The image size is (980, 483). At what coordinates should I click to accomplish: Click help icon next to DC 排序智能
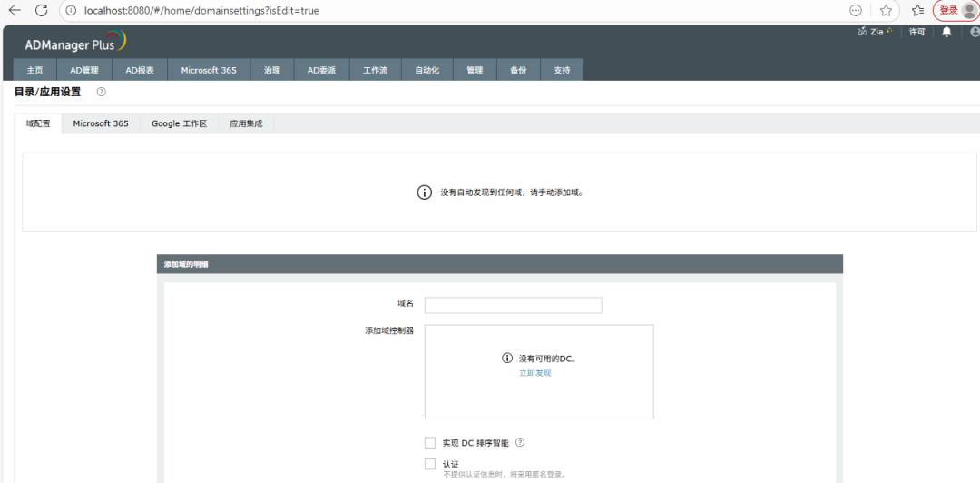point(520,442)
